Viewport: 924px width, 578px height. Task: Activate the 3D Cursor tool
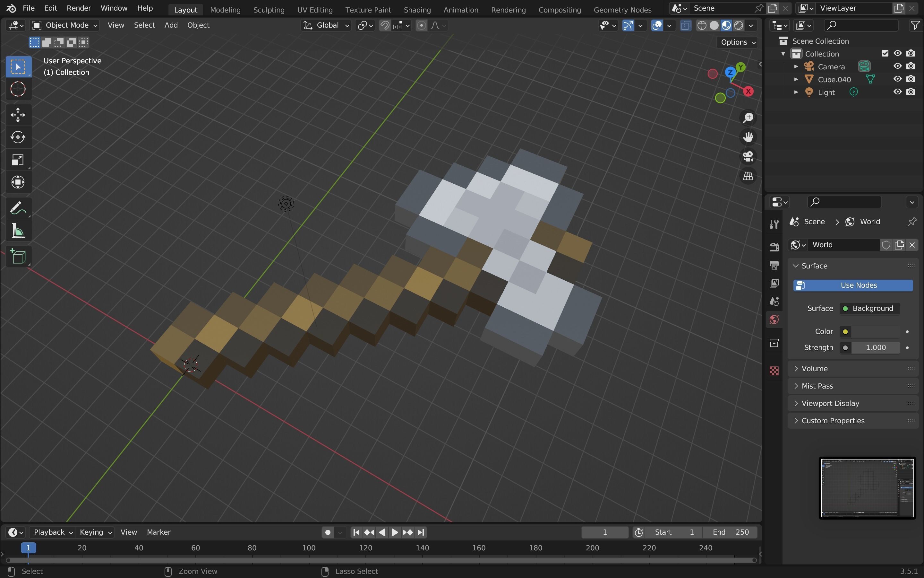coord(18,90)
